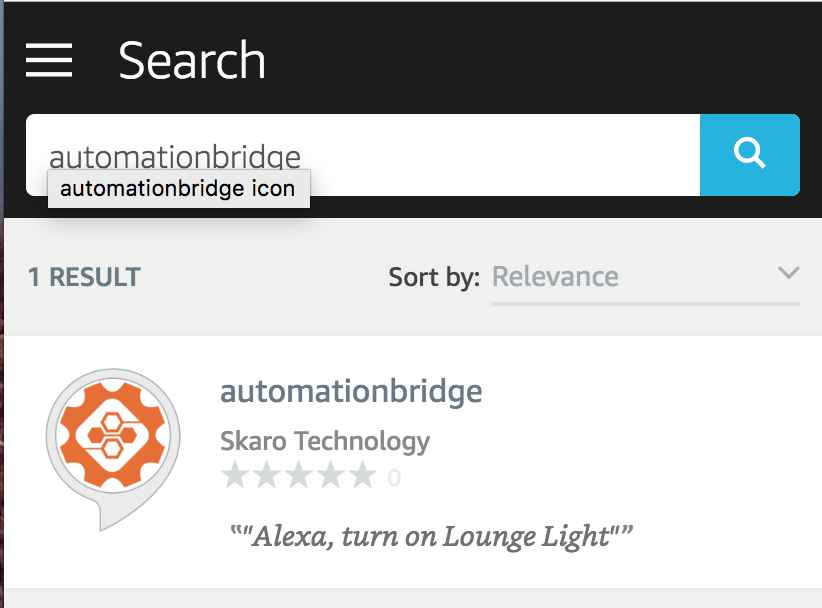
Task: Expand sort options via the chevron arrow
Action: 788,274
